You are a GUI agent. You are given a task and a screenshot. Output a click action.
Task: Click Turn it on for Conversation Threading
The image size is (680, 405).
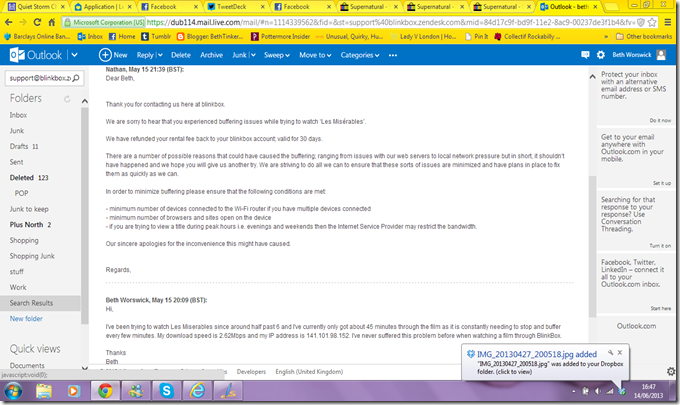(660, 245)
